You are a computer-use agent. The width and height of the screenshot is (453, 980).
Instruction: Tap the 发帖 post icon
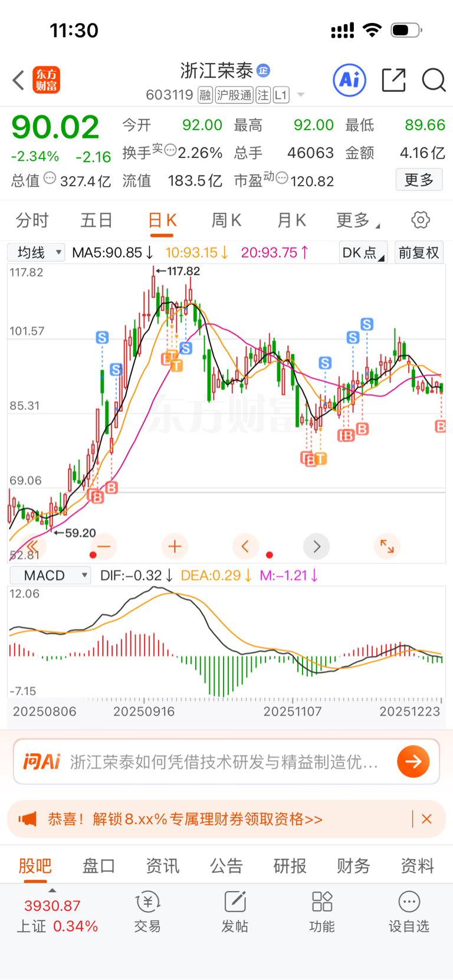235,912
